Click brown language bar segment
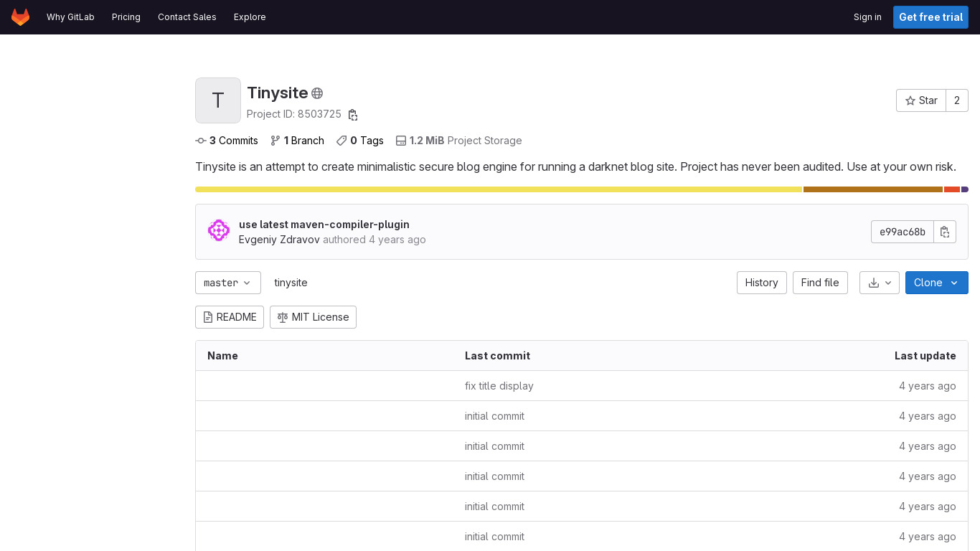This screenshot has height=551, width=980. click(873, 189)
